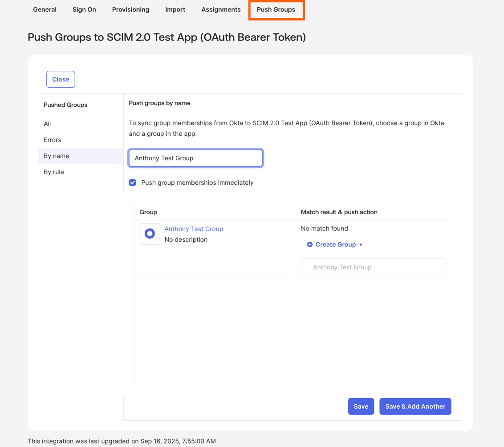
Task: Click the plus icon beside Create Group
Action: pyautogui.click(x=310, y=244)
